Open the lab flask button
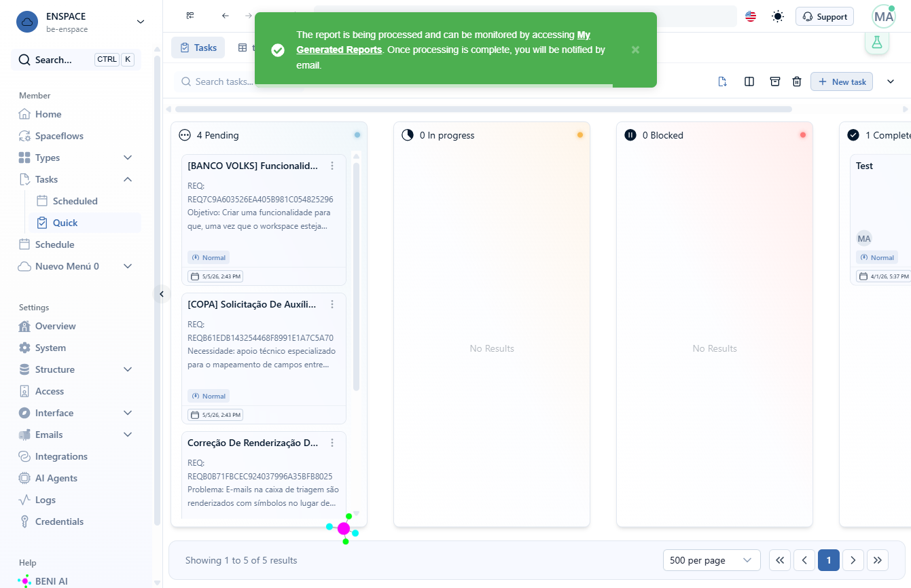 coord(877,42)
